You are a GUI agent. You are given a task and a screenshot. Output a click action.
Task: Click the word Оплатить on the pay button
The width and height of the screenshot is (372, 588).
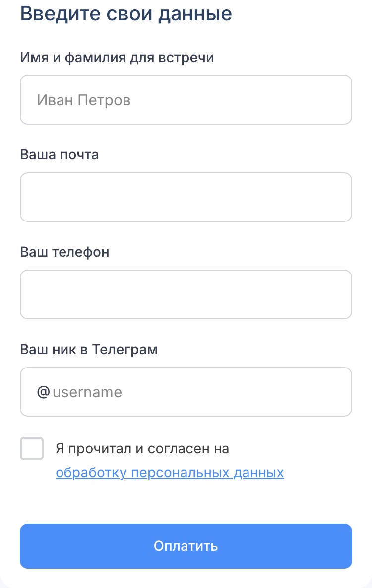tap(186, 546)
